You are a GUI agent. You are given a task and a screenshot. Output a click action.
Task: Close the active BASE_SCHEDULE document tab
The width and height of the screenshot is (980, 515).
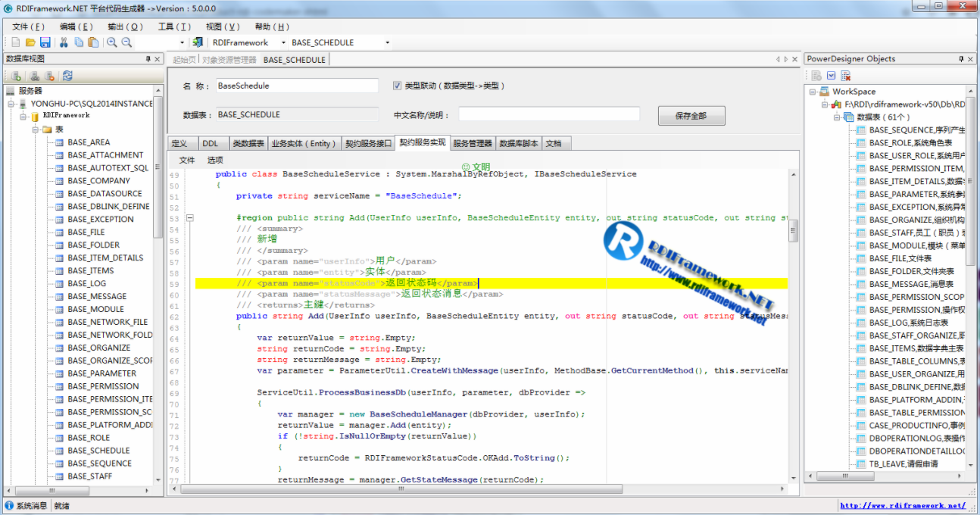click(794, 59)
